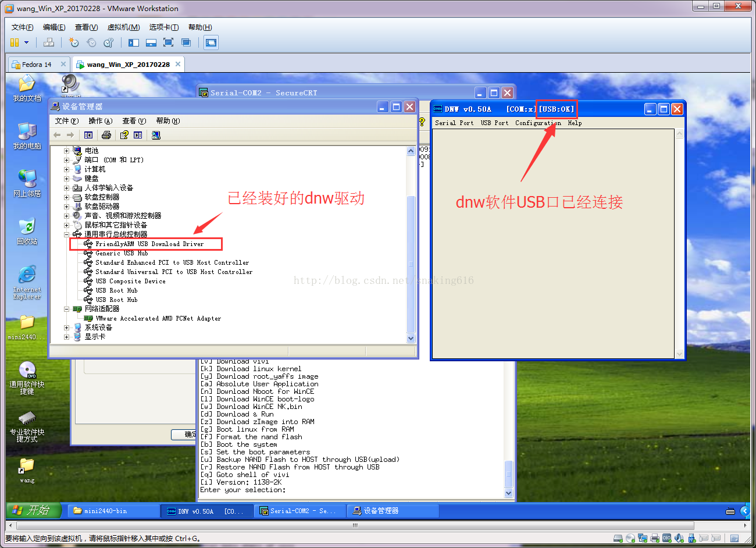
Task: Open the VMware 编辑(E) menu
Action: coord(54,27)
